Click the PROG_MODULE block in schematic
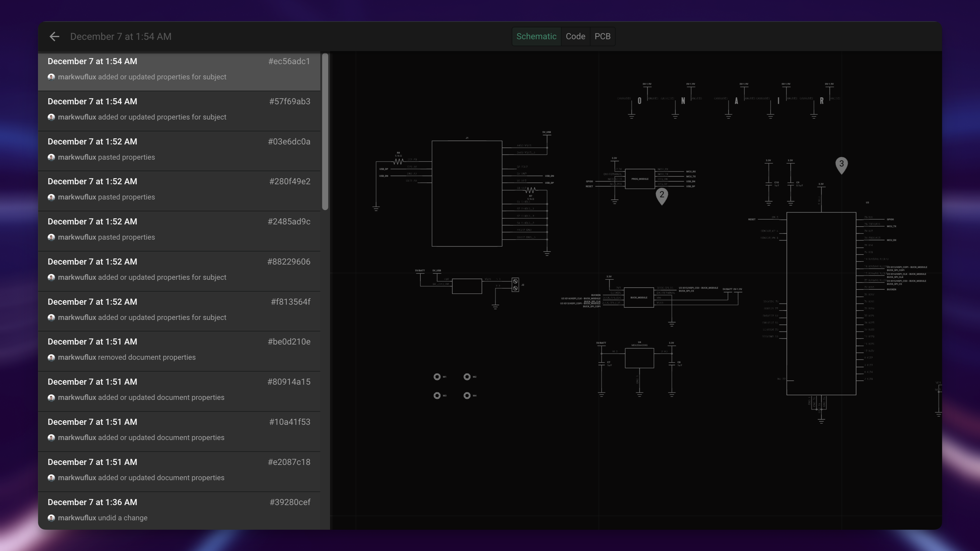 click(640, 179)
